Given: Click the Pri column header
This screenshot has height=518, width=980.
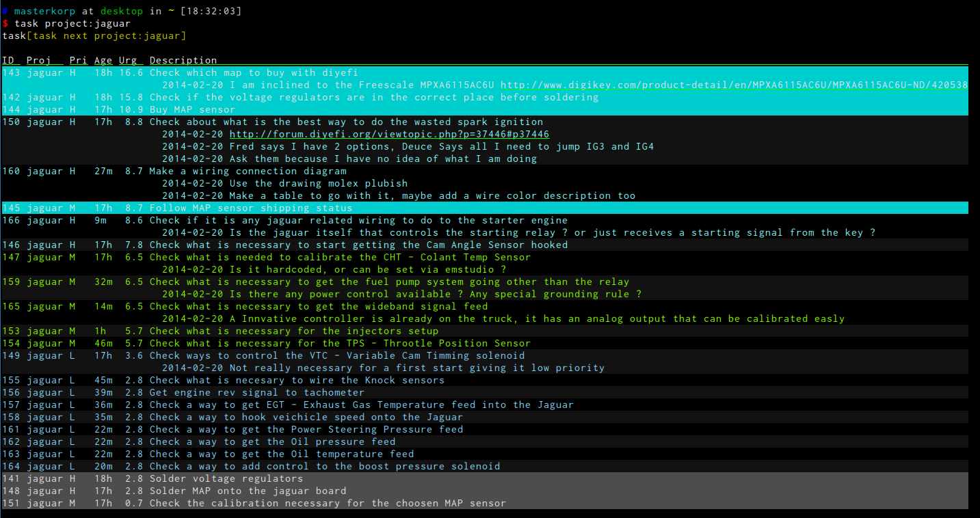Looking at the screenshot, I should pyautogui.click(x=78, y=61).
